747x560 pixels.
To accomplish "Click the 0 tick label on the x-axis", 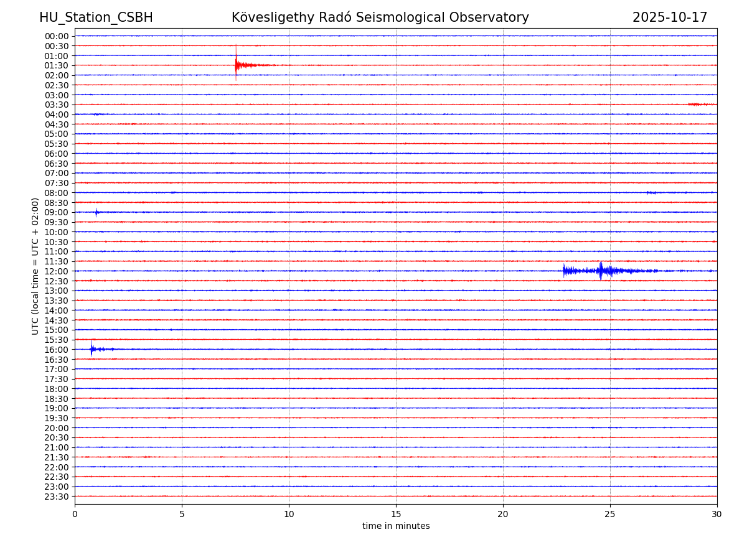I will [75, 514].
